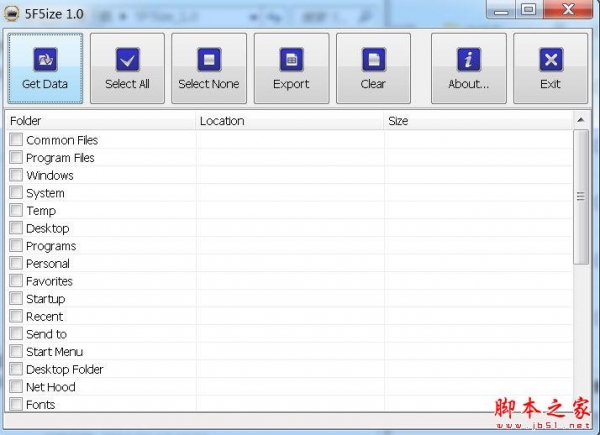Select the Windows row label
The height and width of the screenshot is (435, 600).
coord(50,176)
